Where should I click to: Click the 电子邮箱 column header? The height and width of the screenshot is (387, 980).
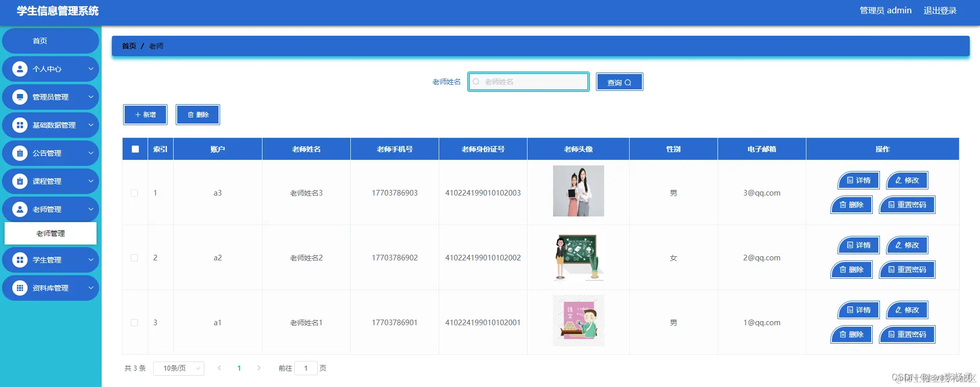(x=762, y=149)
